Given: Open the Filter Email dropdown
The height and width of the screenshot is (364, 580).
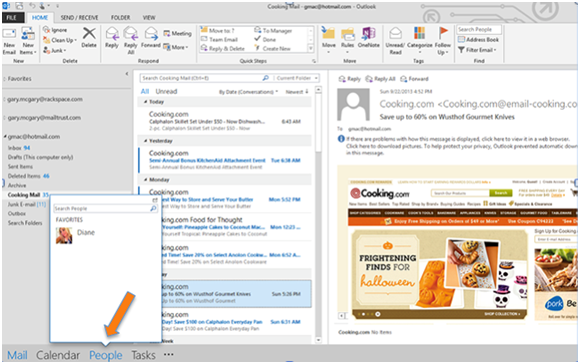Looking at the screenshot, I should pyautogui.click(x=477, y=50).
